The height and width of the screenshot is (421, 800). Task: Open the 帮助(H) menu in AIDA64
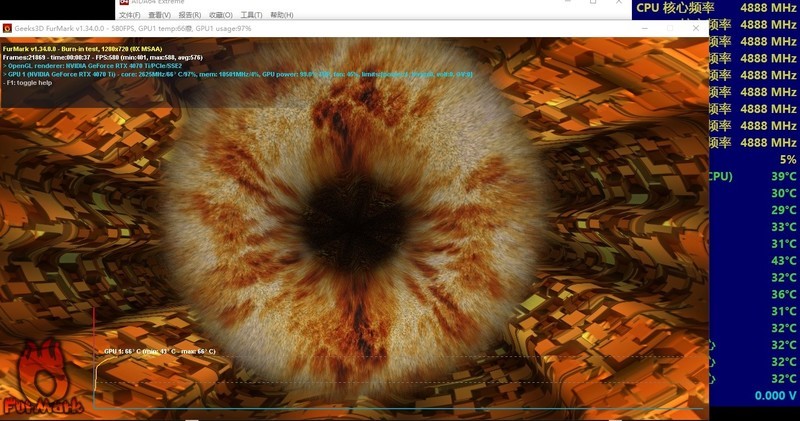pyautogui.click(x=282, y=15)
